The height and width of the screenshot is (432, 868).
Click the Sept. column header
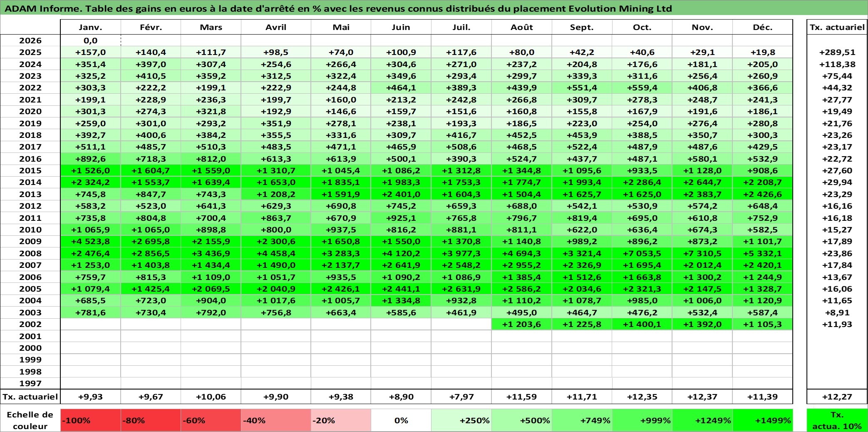point(582,27)
